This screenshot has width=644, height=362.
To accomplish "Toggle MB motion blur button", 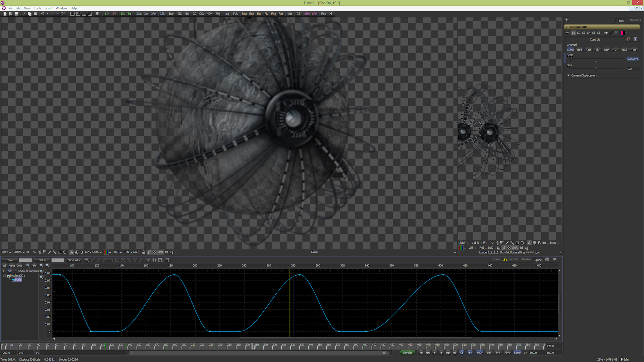I will [x=489, y=353].
